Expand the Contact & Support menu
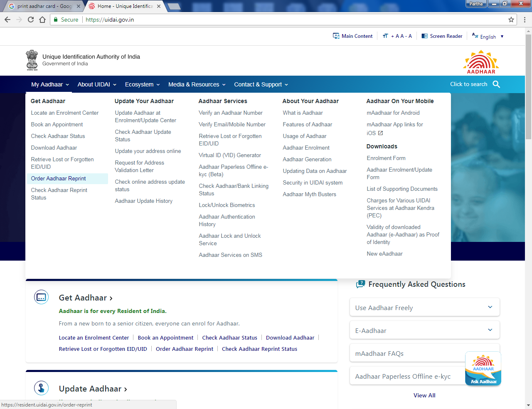Screen dimensions: 532x409 coord(261,84)
